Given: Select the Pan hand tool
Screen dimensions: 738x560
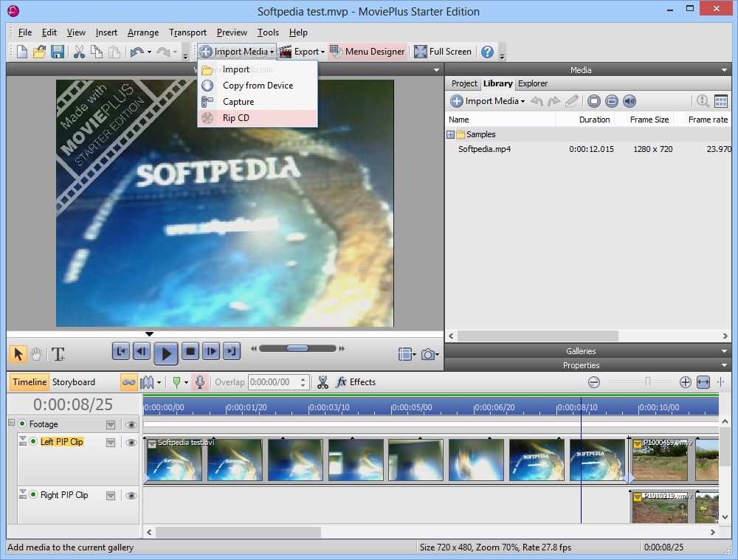Looking at the screenshot, I should point(36,354).
